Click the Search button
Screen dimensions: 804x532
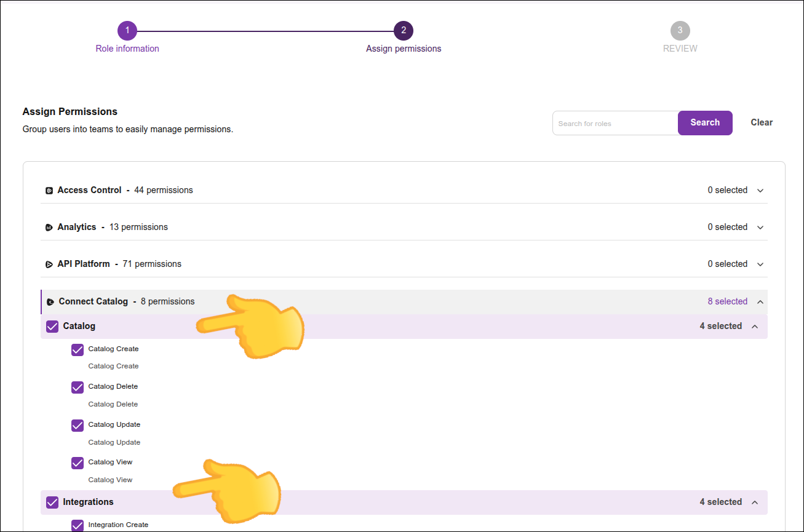coord(705,122)
